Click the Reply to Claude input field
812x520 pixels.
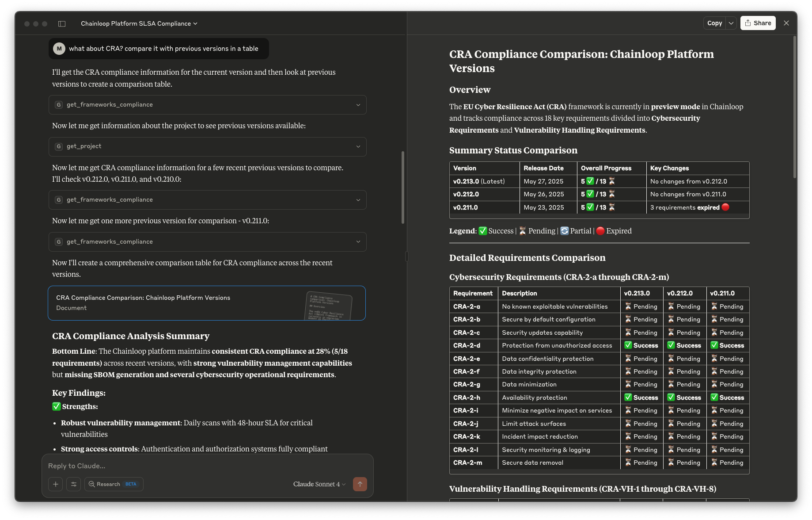(x=207, y=466)
